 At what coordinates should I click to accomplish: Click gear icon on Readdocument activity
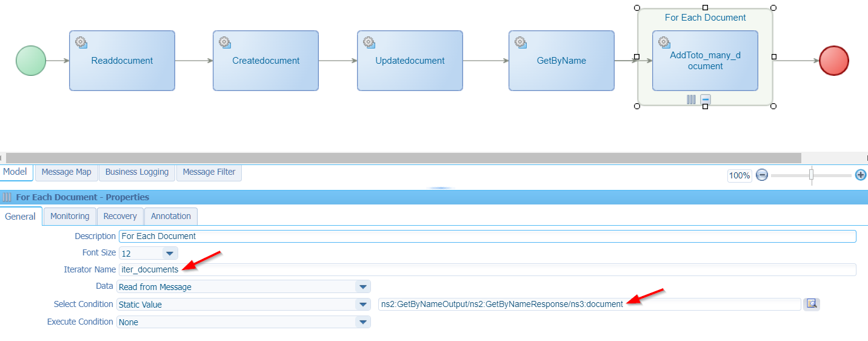[81, 42]
